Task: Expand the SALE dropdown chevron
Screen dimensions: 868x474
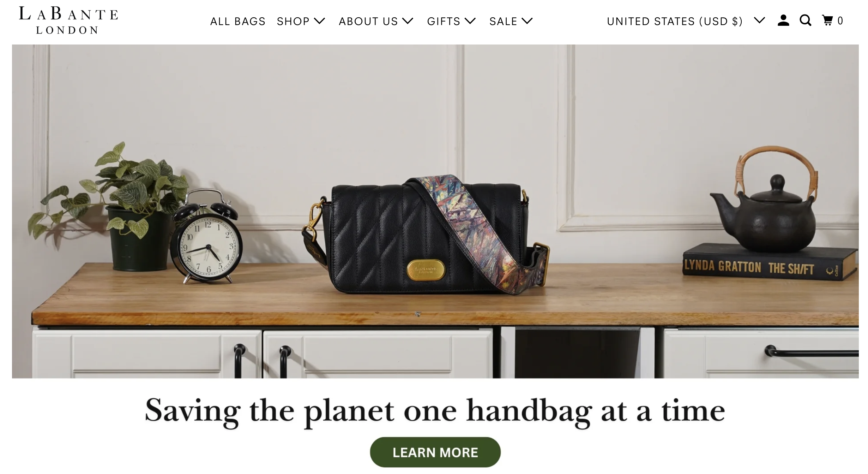Action: (527, 21)
